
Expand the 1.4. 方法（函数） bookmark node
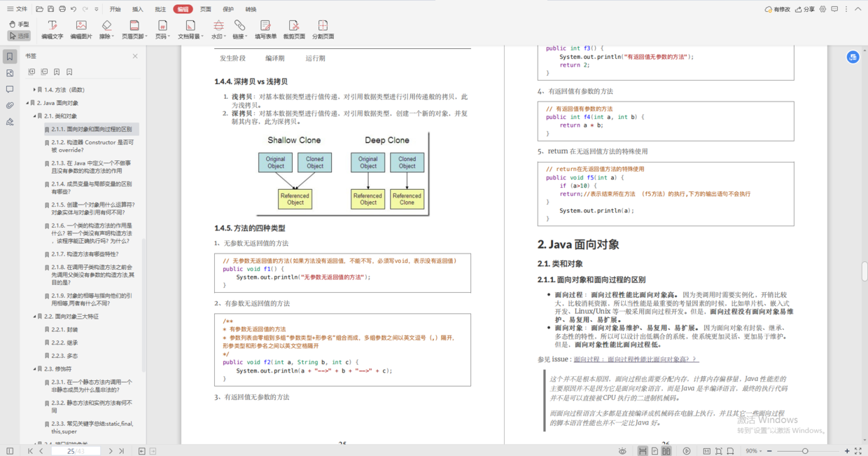[34, 90]
